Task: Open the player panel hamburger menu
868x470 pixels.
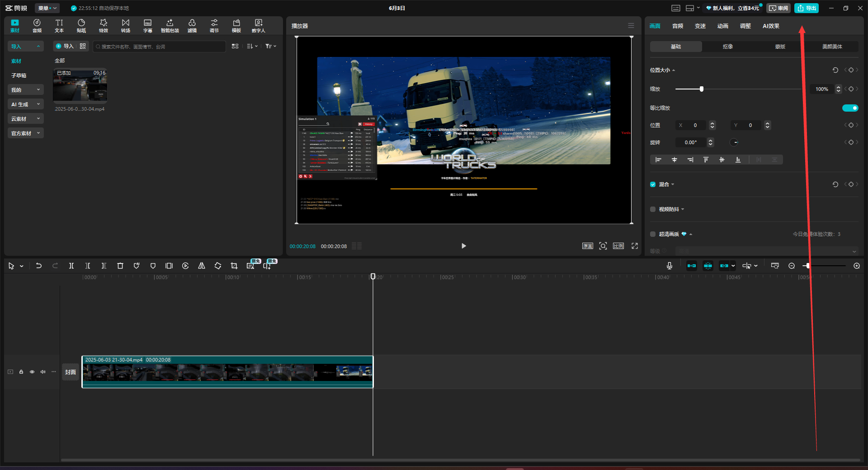Action: pyautogui.click(x=631, y=26)
